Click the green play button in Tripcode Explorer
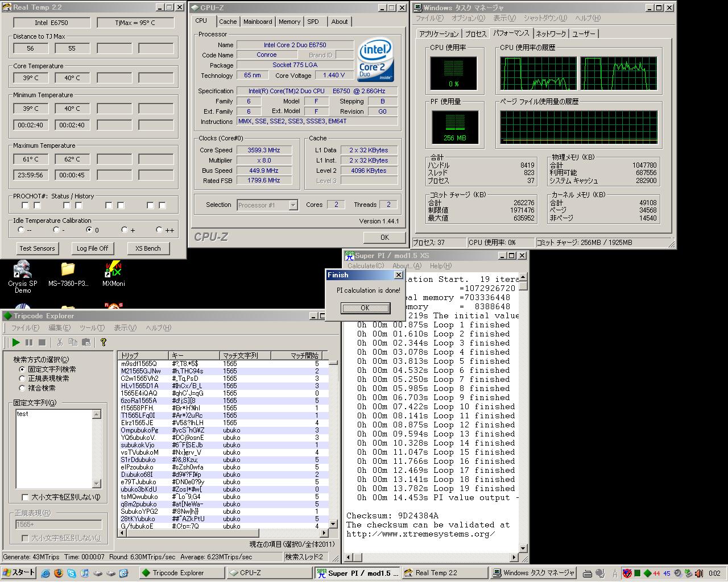 [16, 342]
